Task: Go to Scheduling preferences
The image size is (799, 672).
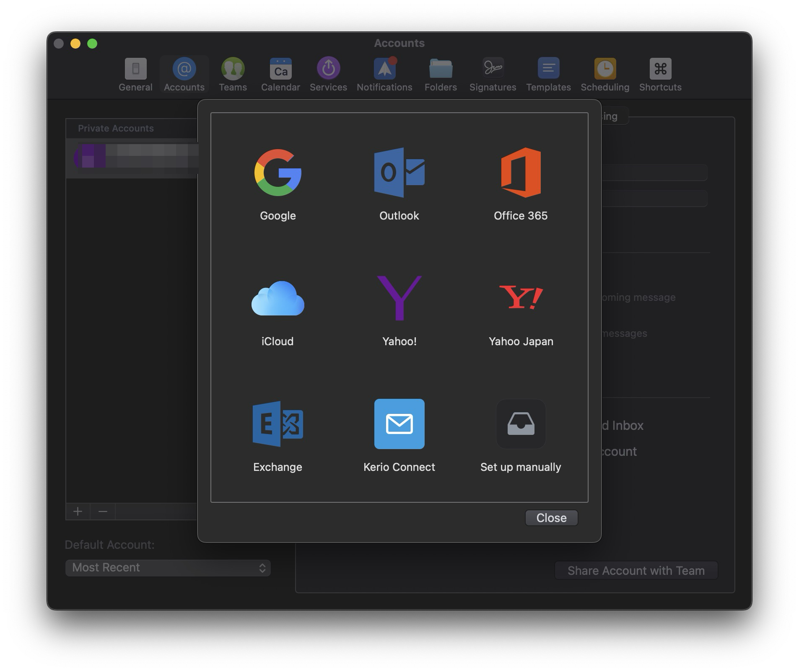Action: click(605, 75)
